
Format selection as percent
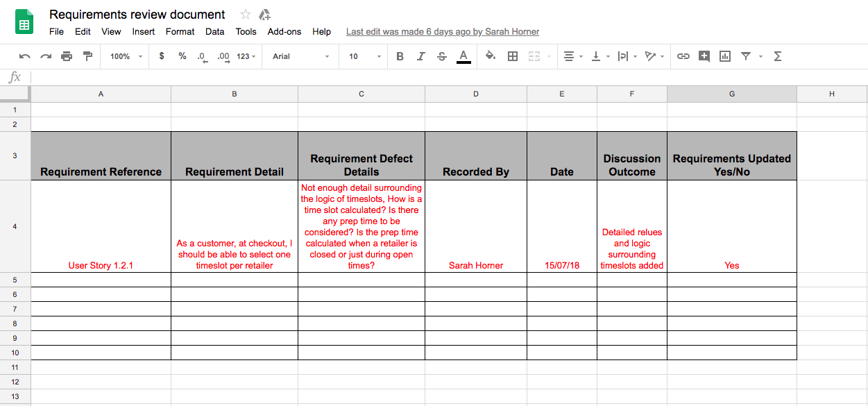point(182,56)
